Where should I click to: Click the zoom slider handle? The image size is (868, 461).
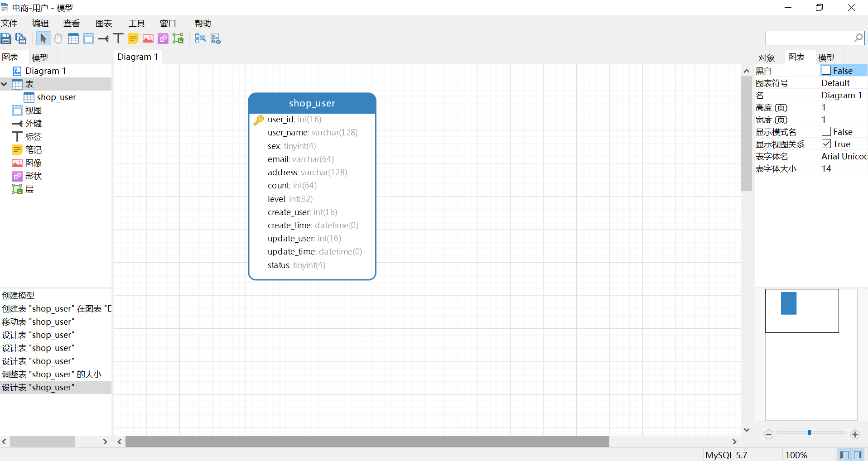(810, 432)
